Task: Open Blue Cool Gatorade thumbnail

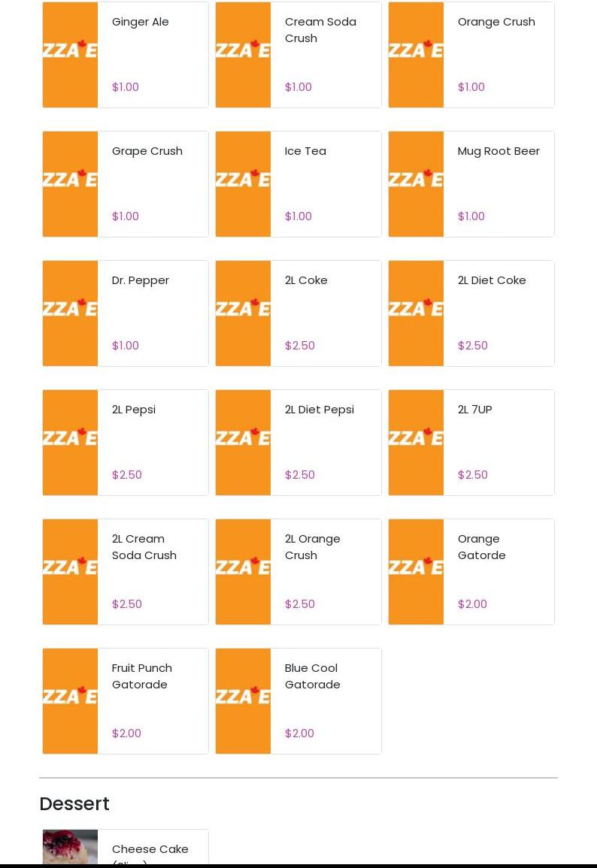Action: click(243, 701)
